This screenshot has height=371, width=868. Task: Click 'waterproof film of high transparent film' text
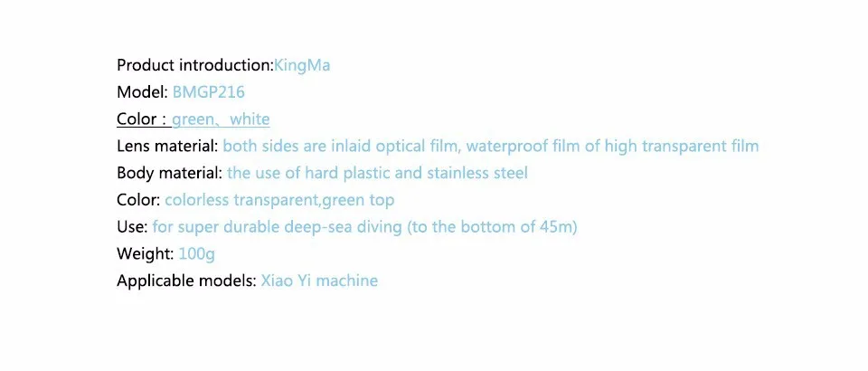point(612,146)
